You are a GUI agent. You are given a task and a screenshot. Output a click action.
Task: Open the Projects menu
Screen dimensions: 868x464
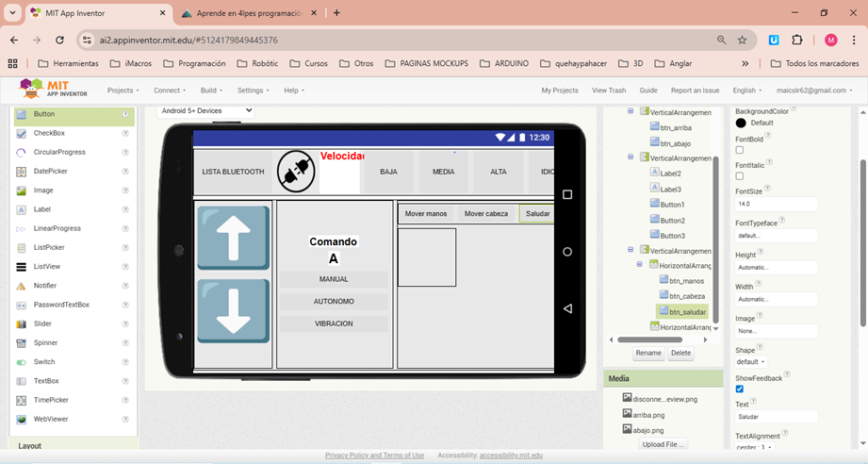click(123, 91)
